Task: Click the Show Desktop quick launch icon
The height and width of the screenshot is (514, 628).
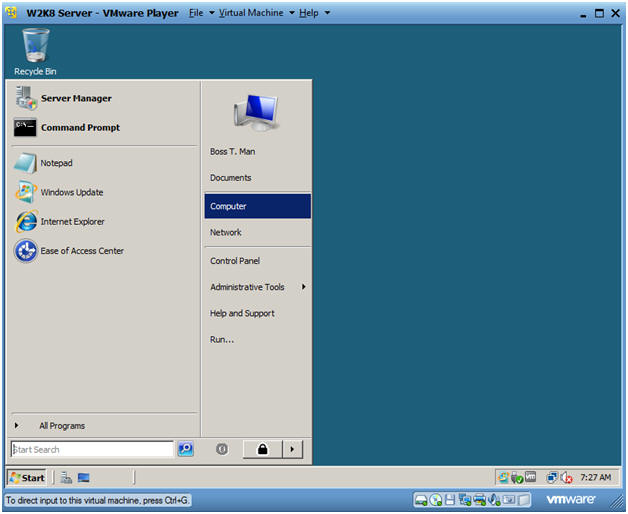Action: coord(83,478)
